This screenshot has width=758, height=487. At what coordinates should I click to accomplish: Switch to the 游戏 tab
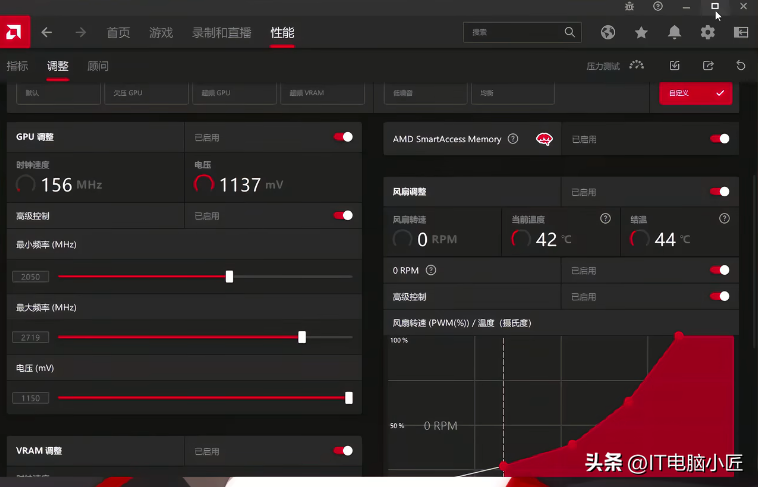(161, 32)
